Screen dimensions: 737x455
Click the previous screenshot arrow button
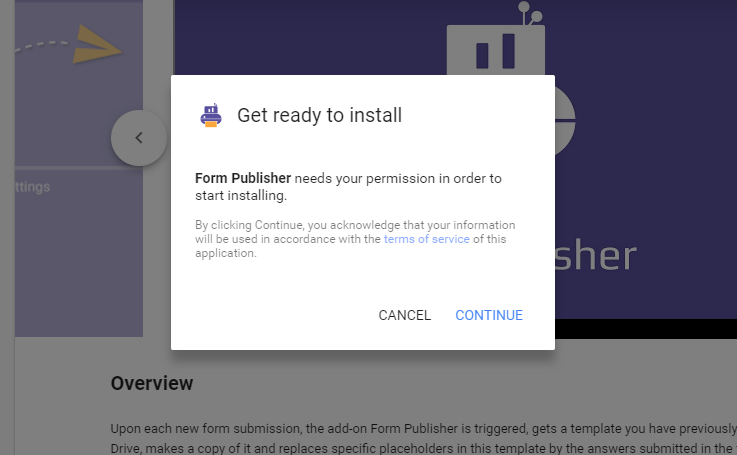[x=139, y=138]
